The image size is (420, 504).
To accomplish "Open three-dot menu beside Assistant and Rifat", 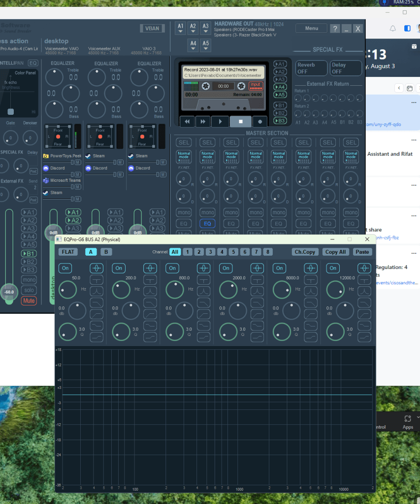I will coord(414,140).
